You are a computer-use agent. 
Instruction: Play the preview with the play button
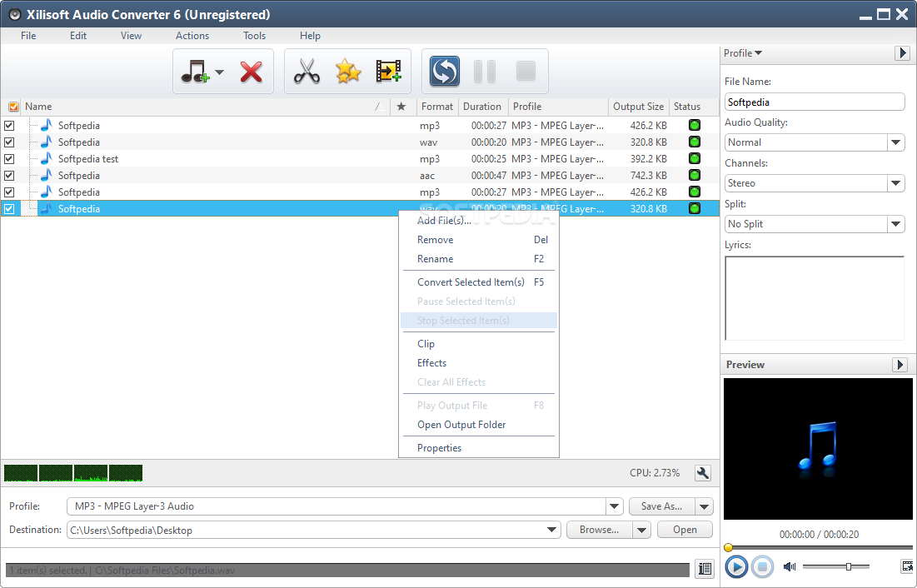pos(736,566)
